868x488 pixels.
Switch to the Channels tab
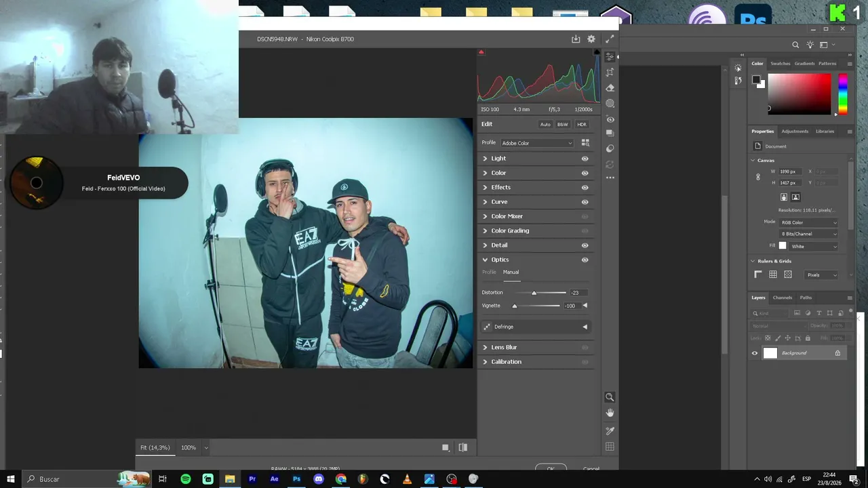coord(783,298)
